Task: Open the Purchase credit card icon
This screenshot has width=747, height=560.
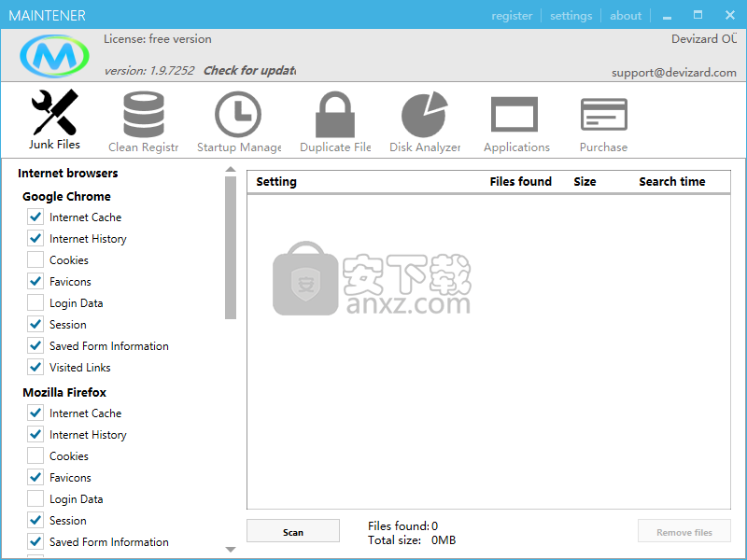Action: click(603, 116)
